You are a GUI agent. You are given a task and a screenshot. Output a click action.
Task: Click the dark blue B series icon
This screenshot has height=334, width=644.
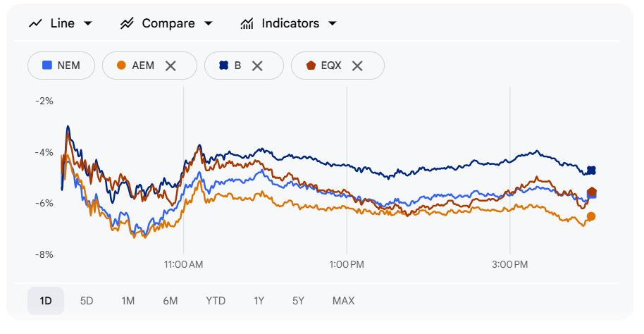(x=223, y=66)
